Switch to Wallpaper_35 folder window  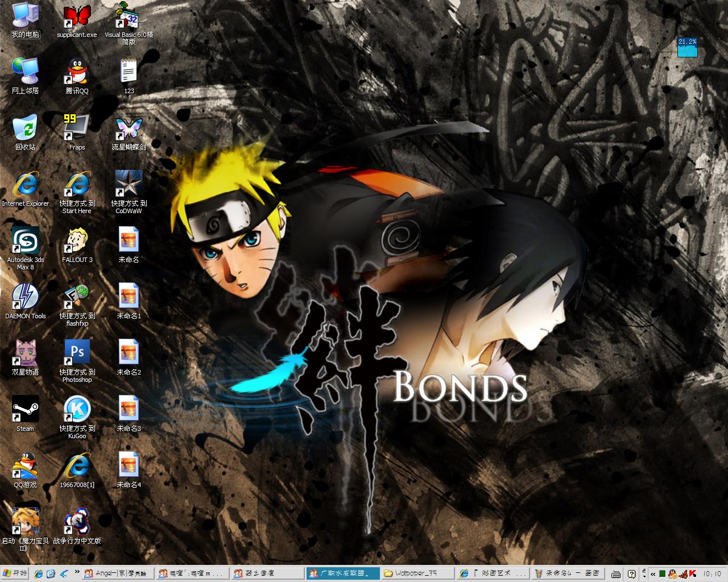[417, 573]
